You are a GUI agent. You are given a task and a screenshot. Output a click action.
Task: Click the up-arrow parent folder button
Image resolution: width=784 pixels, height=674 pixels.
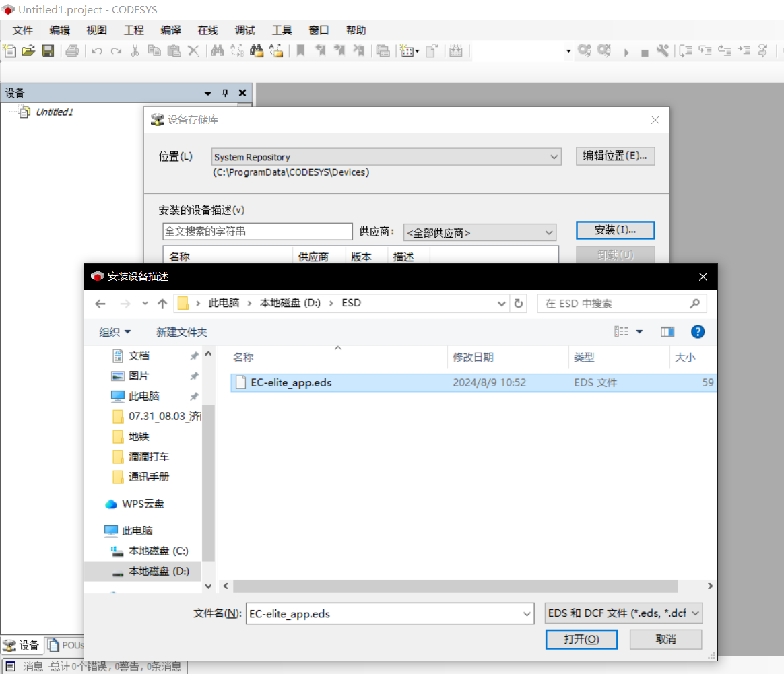click(162, 304)
